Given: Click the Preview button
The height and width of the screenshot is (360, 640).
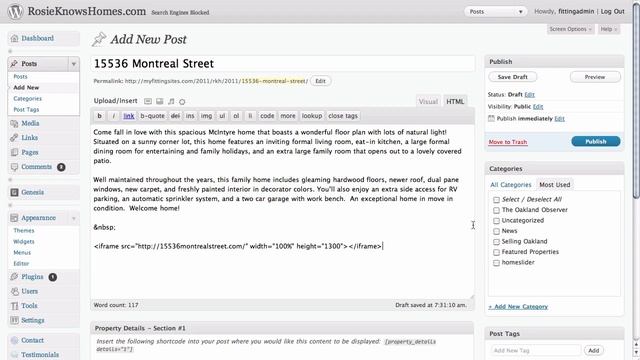Looking at the screenshot, I should click(x=595, y=77).
